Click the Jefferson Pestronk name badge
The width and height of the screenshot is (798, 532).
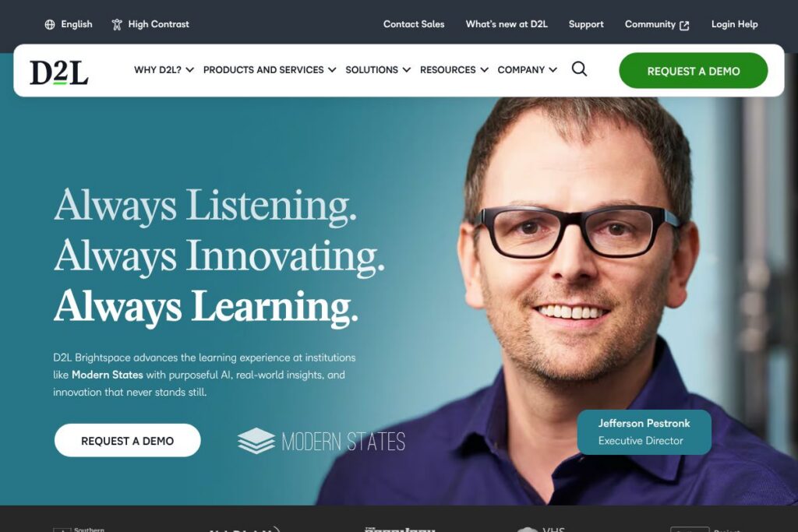644,432
